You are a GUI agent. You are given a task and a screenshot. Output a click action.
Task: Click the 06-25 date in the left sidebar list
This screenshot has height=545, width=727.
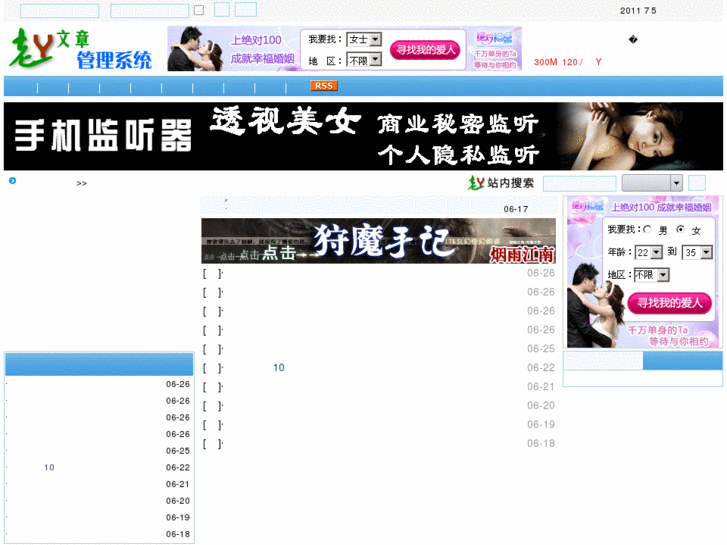[178, 451]
